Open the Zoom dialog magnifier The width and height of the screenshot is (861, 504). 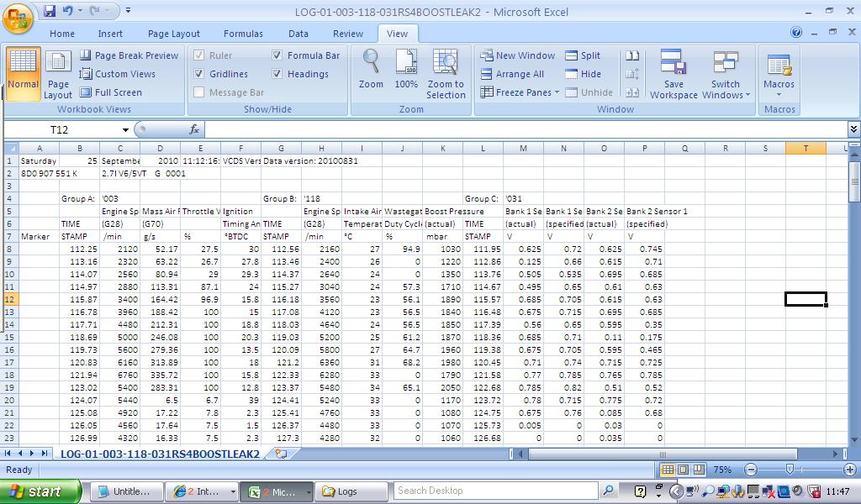pyautogui.click(x=371, y=71)
